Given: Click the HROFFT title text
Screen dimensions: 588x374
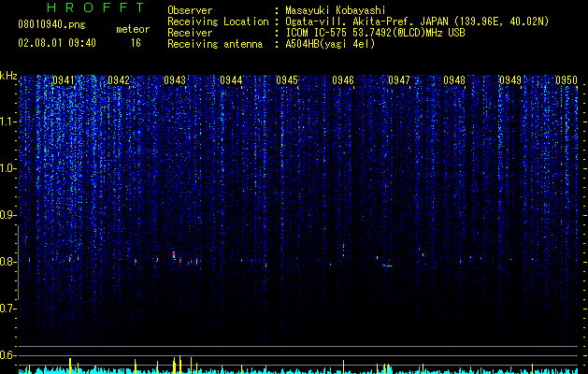Looking at the screenshot, I should click(x=96, y=7).
